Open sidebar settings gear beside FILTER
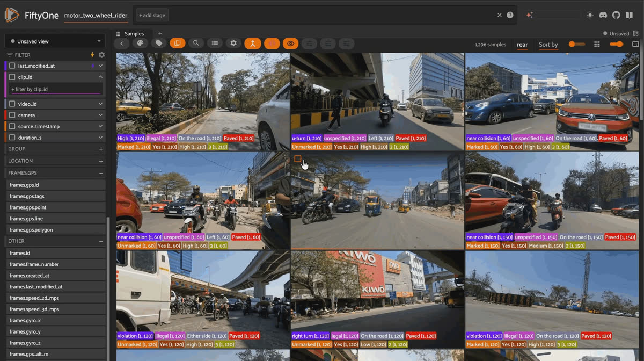This screenshot has width=644, height=361. [x=101, y=55]
